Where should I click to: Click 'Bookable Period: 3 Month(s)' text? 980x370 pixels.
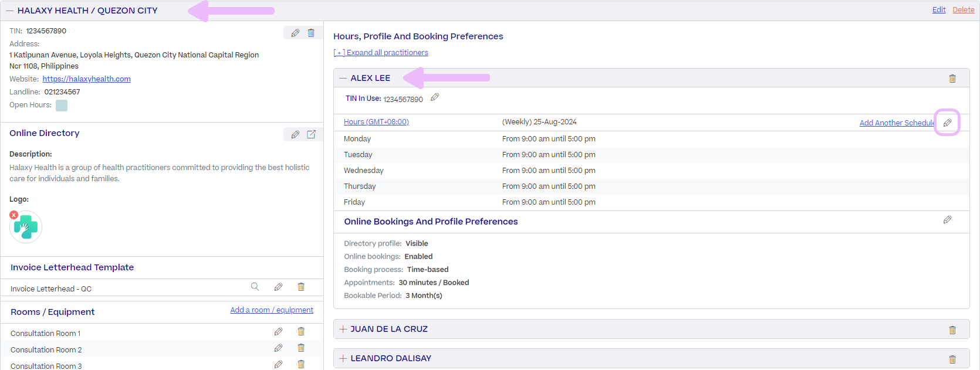[393, 296]
